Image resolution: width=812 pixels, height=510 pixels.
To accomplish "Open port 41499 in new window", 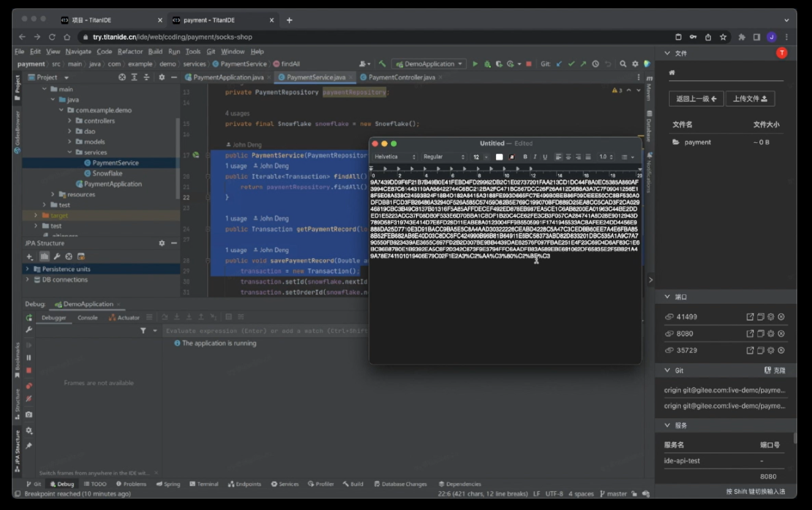I will [750, 317].
